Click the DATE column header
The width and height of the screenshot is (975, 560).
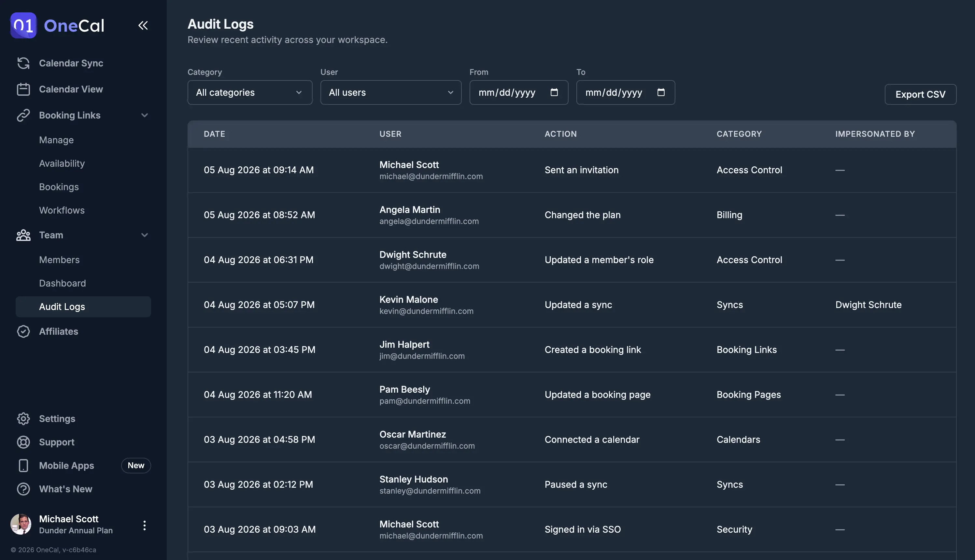click(214, 134)
